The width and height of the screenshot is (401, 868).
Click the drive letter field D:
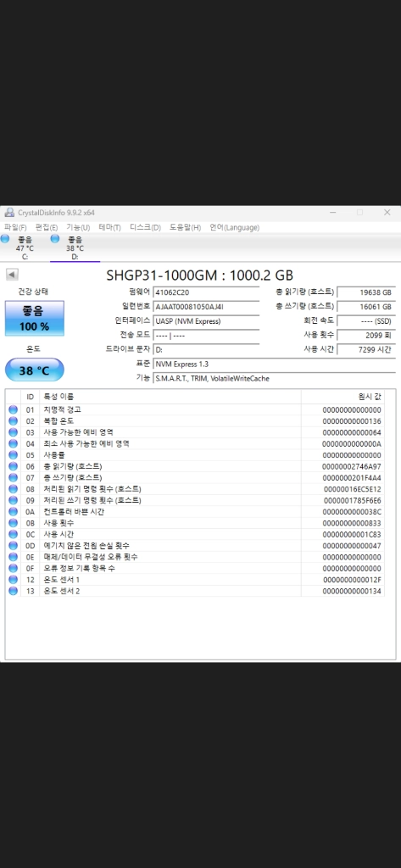coord(206,350)
